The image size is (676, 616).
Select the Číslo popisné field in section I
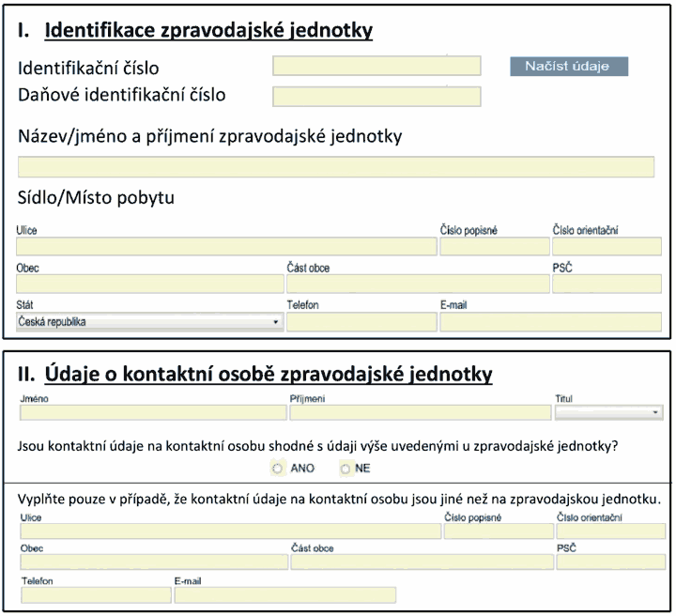tap(495, 247)
